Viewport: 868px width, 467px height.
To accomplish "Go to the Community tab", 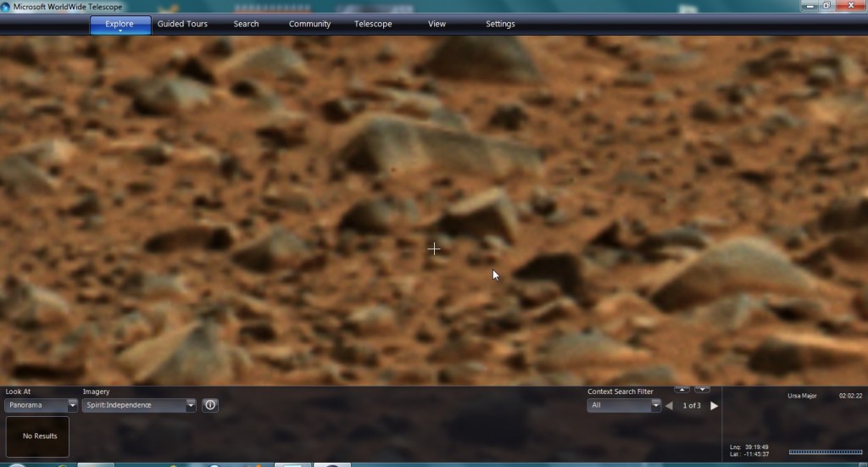I will (x=309, y=24).
